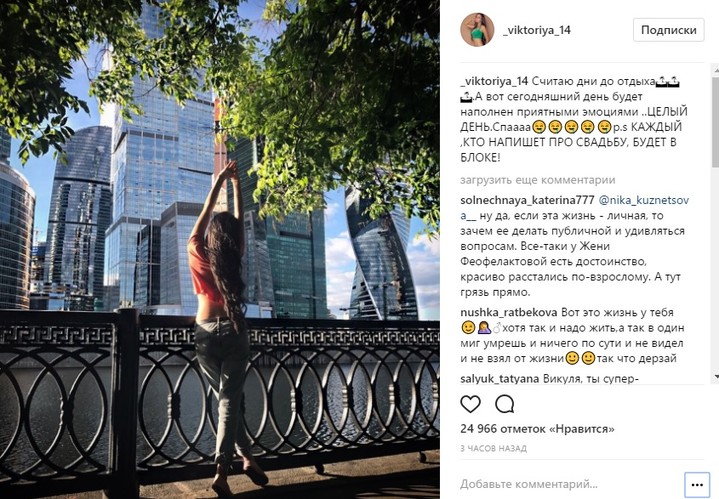
Task: Click the comment speech bubble icon
Action: click(x=504, y=404)
